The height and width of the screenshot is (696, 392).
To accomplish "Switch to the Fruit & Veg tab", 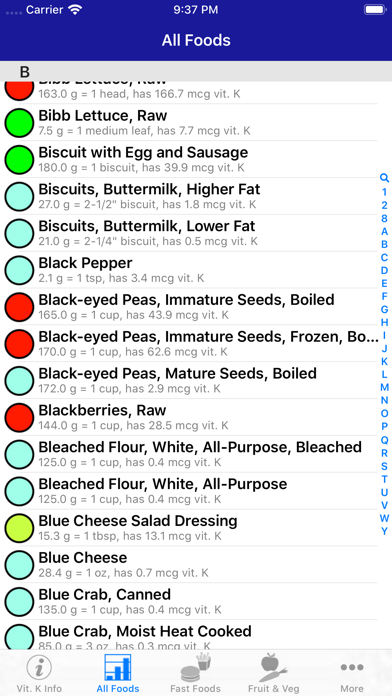I will tap(274, 674).
